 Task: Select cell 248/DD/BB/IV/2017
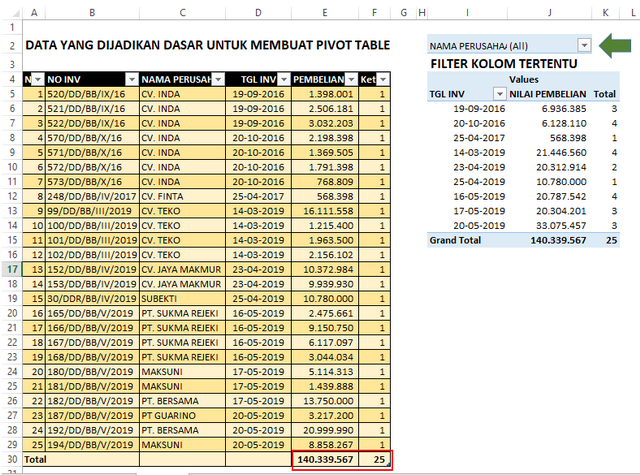[92, 196]
